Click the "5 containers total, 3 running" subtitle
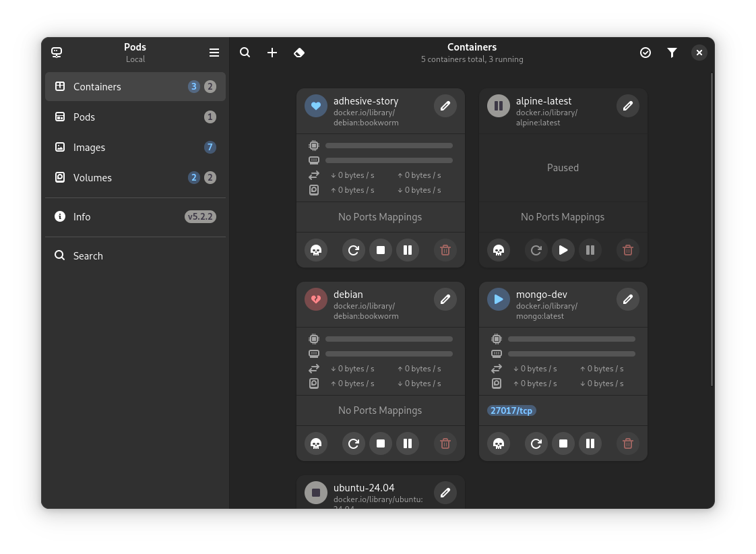Screen dimensions: 756x554 472,59
